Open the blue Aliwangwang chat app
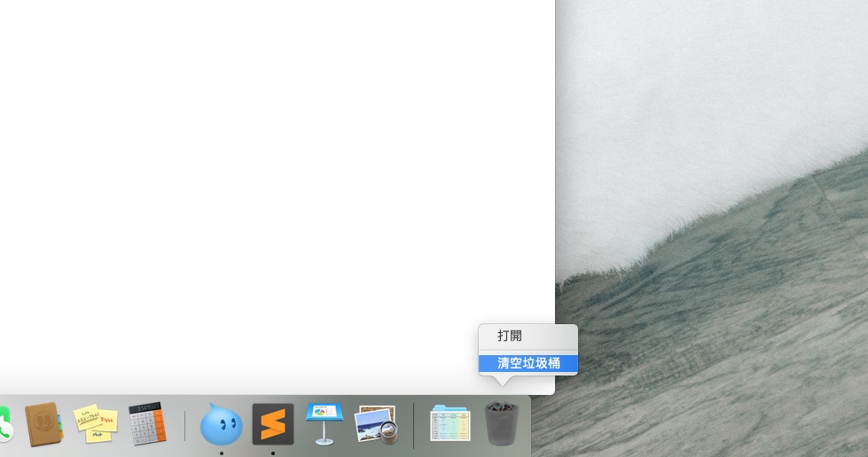 222,424
